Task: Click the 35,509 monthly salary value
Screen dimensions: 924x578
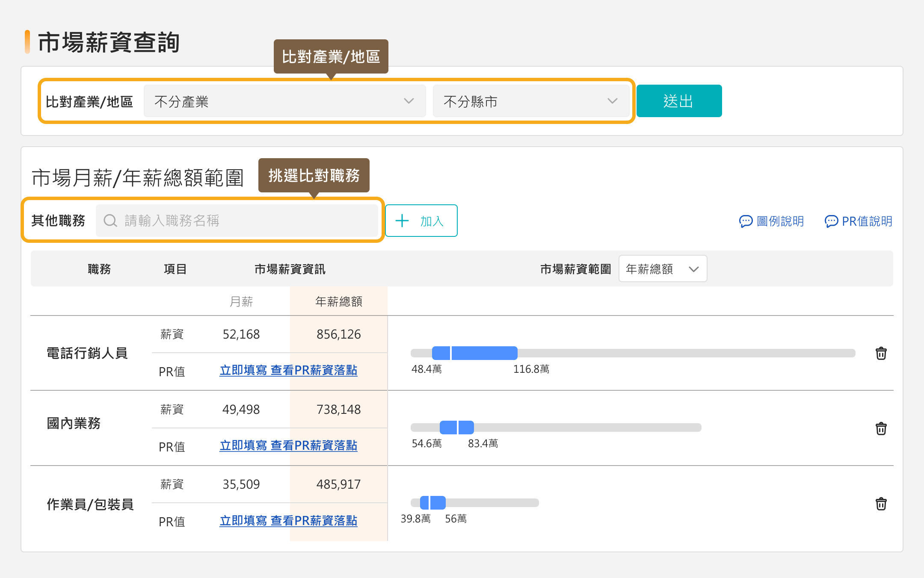Action: click(x=241, y=484)
